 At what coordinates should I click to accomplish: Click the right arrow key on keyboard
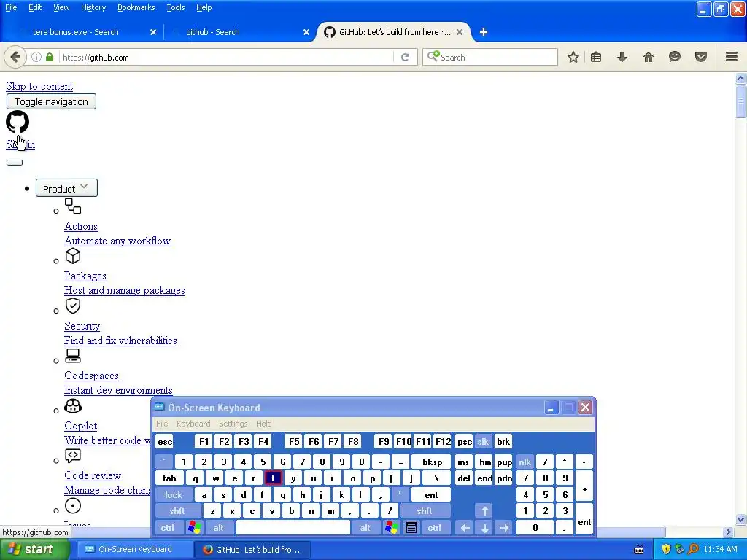click(504, 528)
